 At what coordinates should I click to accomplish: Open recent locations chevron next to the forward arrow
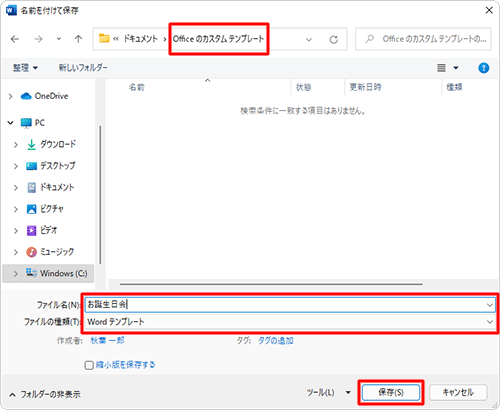coord(59,39)
